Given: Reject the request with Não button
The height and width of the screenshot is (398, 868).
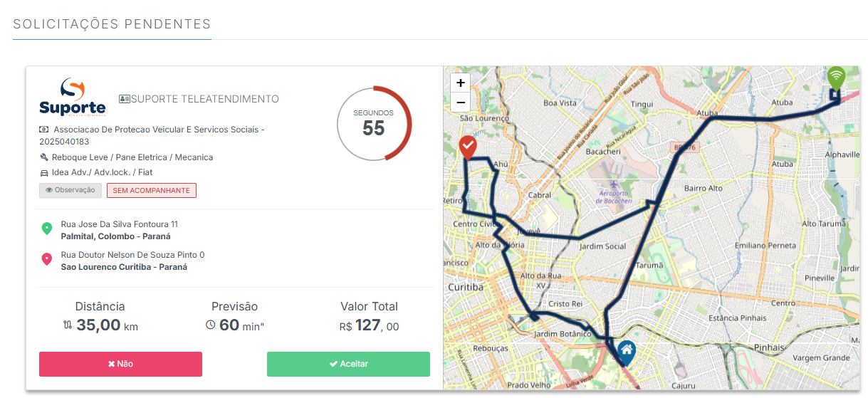Looking at the screenshot, I should coord(120,364).
